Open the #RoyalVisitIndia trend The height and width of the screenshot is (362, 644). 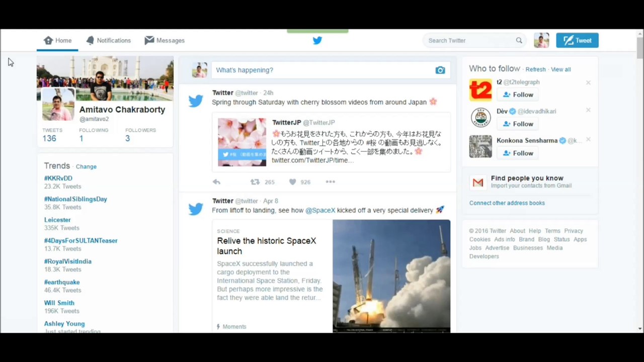click(x=67, y=261)
